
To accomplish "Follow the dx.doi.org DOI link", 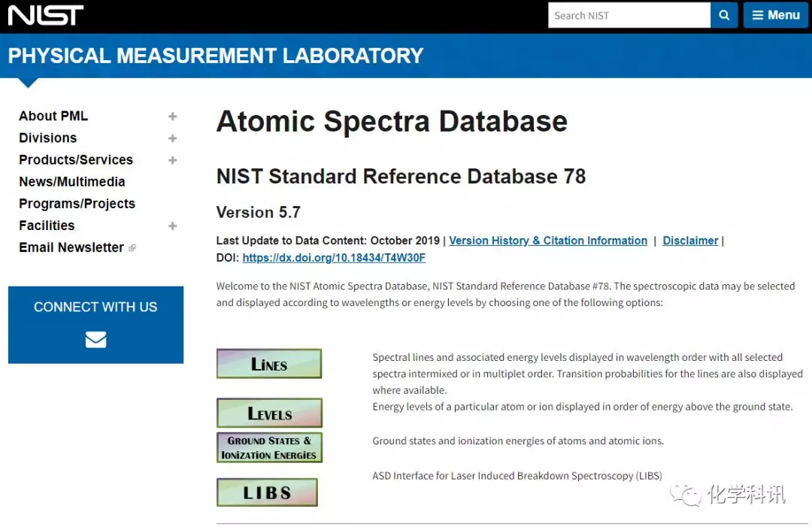I will (334, 258).
